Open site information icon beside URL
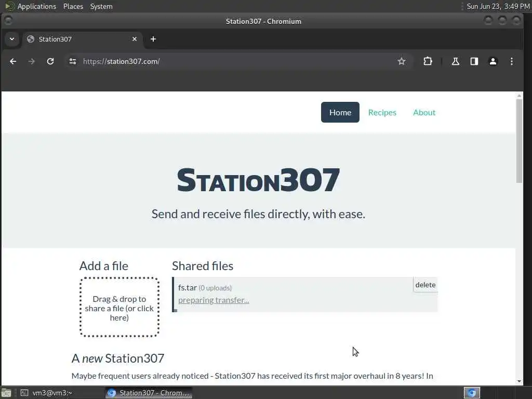The height and width of the screenshot is (399, 532). click(x=73, y=61)
